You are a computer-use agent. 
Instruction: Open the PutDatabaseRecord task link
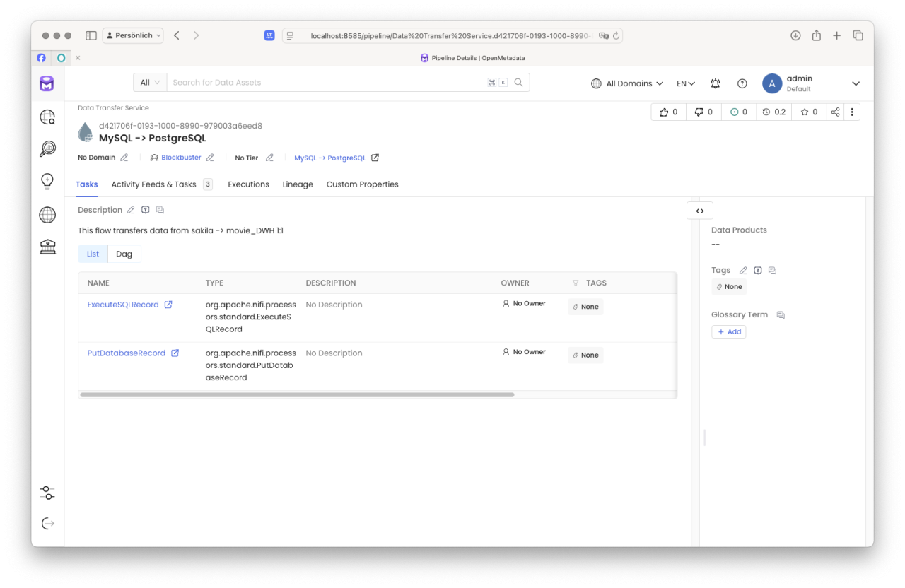coord(127,353)
